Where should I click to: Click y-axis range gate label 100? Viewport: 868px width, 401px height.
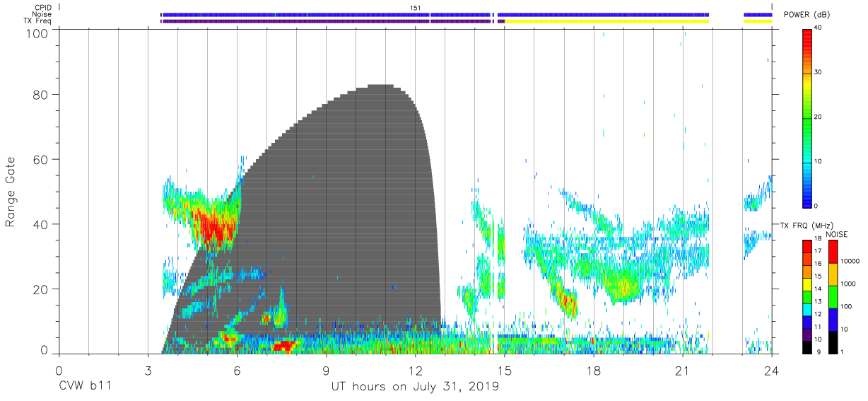(x=37, y=33)
